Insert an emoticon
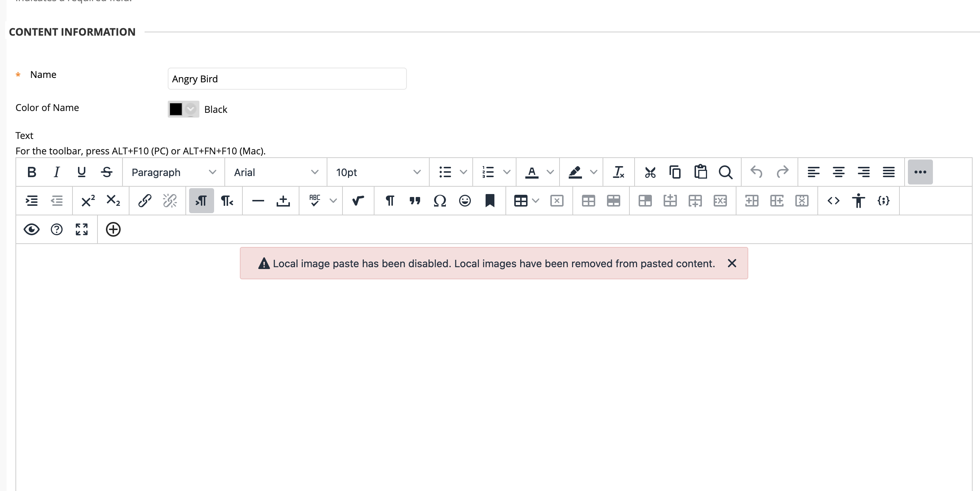This screenshot has width=980, height=491. point(465,201)
